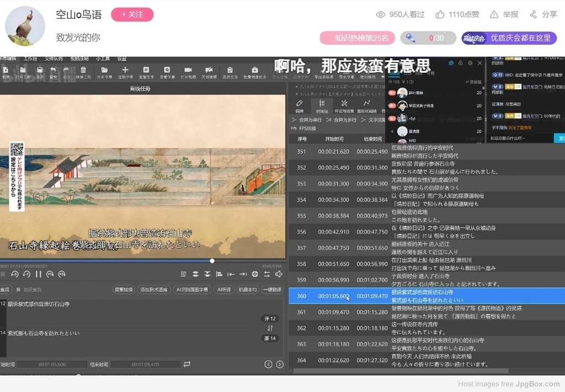Viewport: 565px width, 392px height.
Task: Click the undo arrow icon in the toolbar
Action: (54, 70)
